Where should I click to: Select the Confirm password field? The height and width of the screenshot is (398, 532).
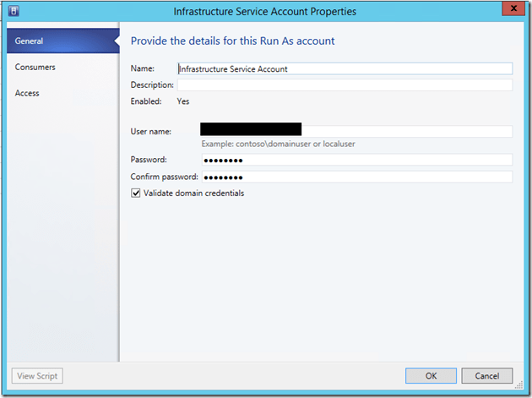coord(355,177)
